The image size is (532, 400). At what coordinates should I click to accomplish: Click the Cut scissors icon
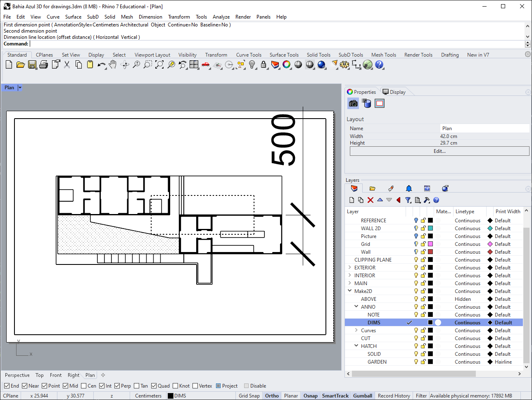pos(67,65)
